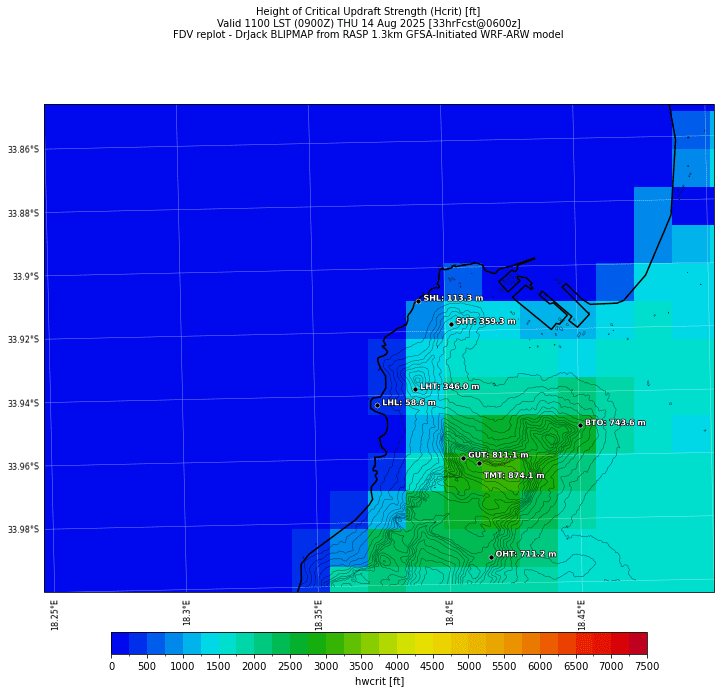Pick the cyan colorbar segment near 1500
The image size is (721, 692).
(210, 643)
